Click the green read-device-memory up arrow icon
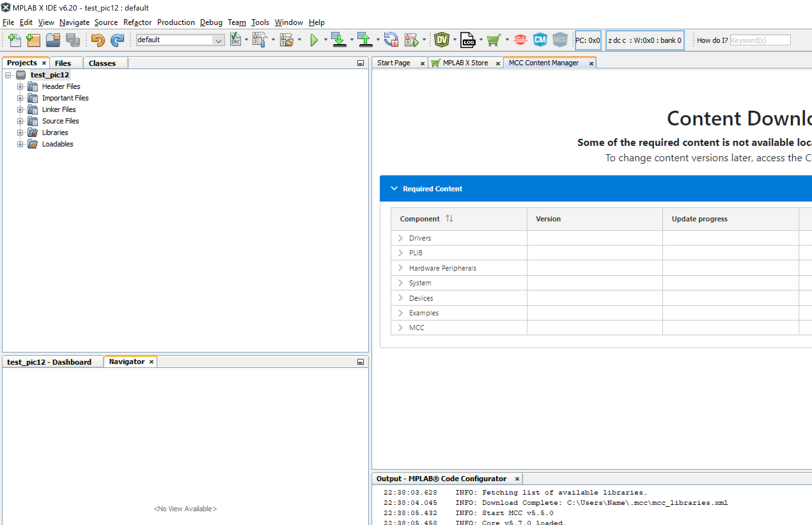Screen dimensions: 812x525 [x=365, y=40]
